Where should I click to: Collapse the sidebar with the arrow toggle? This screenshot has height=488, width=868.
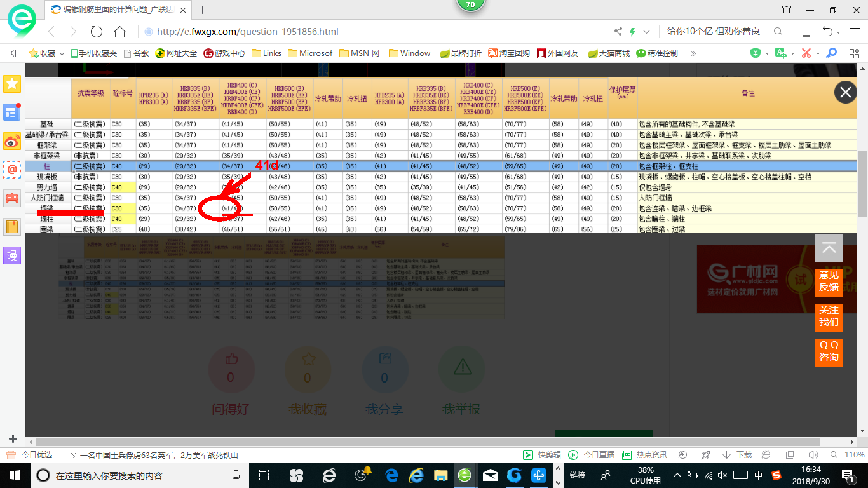pos(13,53)
